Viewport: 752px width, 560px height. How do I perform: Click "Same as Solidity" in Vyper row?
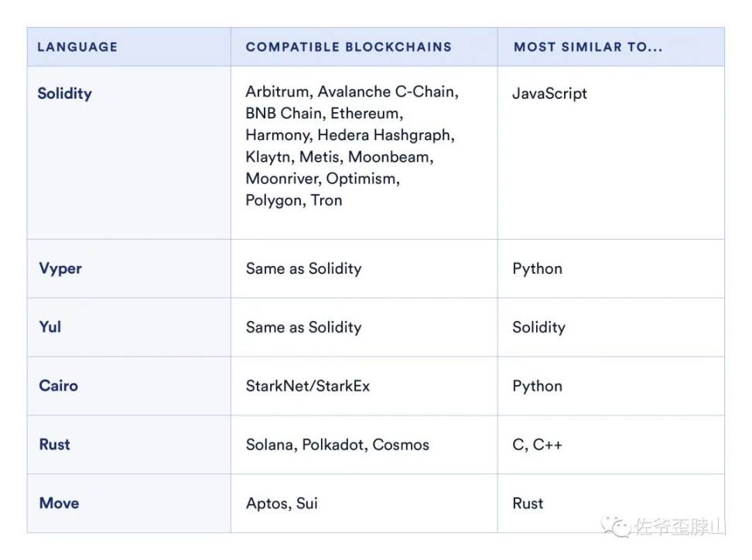[303, 268]
